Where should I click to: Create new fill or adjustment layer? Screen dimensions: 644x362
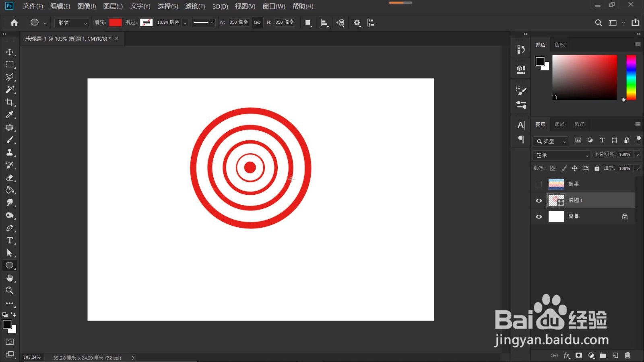[x=591, y=355]
